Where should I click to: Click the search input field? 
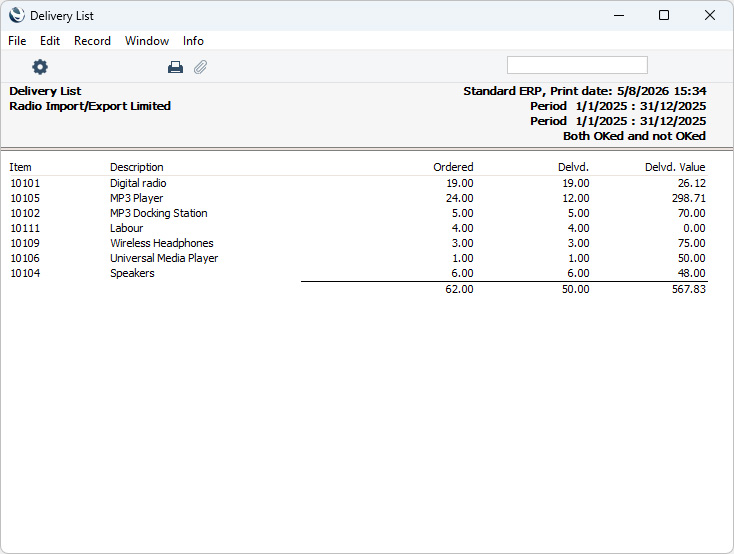[577, 65]
